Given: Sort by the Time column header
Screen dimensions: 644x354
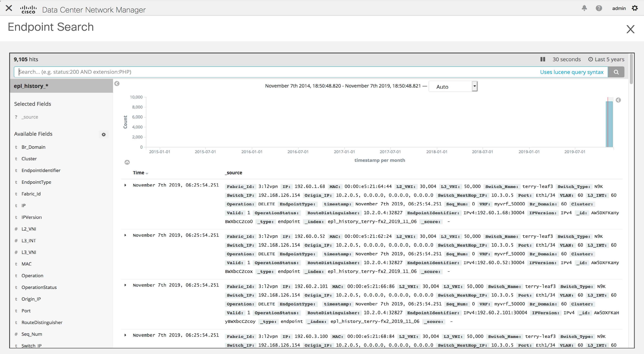Looking at the screenshot, I should [x=139, y=173].
